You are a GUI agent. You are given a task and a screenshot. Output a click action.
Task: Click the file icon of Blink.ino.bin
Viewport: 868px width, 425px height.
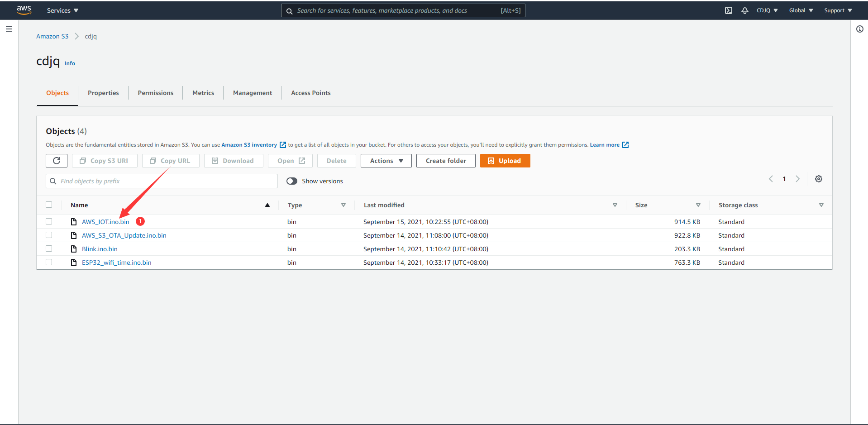click(74, 249)
